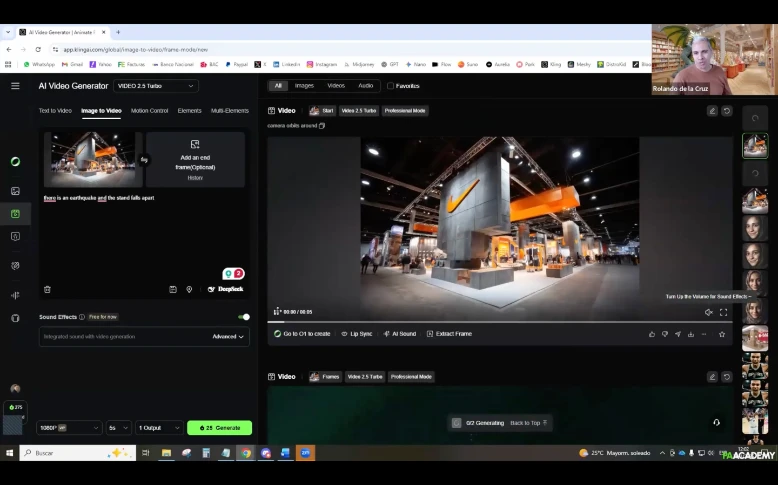Image resolution: width=778 pixels, height=485 pixels.
Task: Click the thumbs up icon under the video
Action: 652,334
